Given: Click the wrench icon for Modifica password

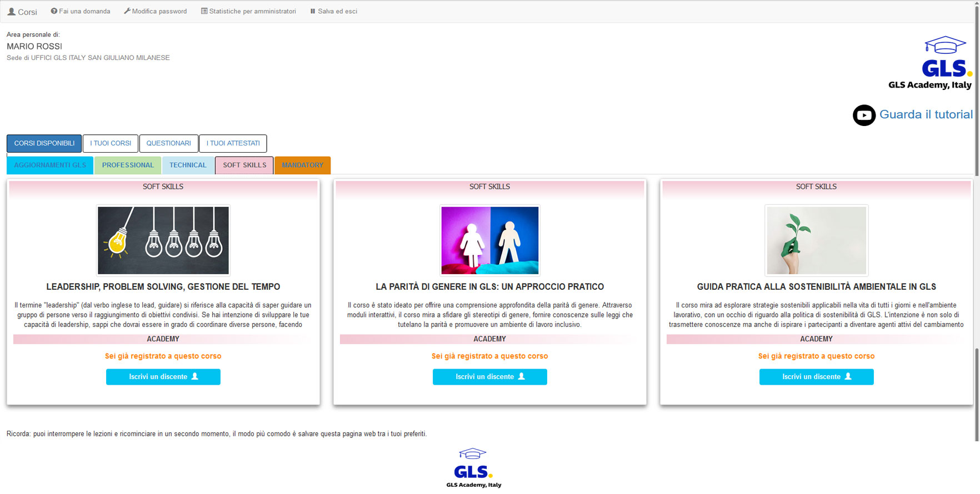Looking at the screenshot, I should click(127, 11).
